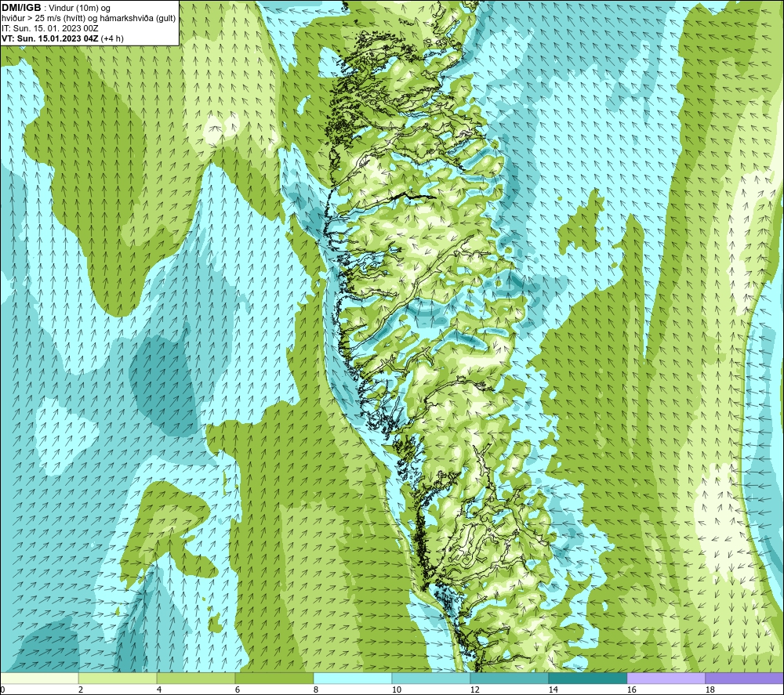Click the '14' legend scale number
Screen dimensions: 784x695
(553, 690)
